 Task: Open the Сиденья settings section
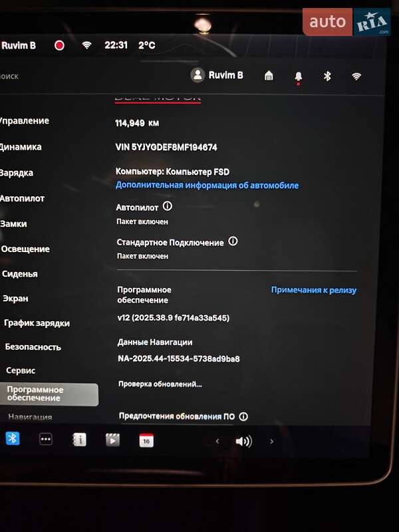pos(20,274)
